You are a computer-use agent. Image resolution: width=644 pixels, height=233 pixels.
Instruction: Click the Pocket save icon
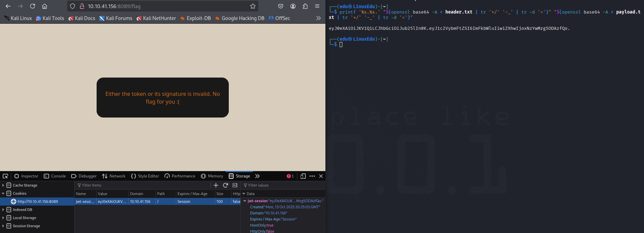click(281, 6)
